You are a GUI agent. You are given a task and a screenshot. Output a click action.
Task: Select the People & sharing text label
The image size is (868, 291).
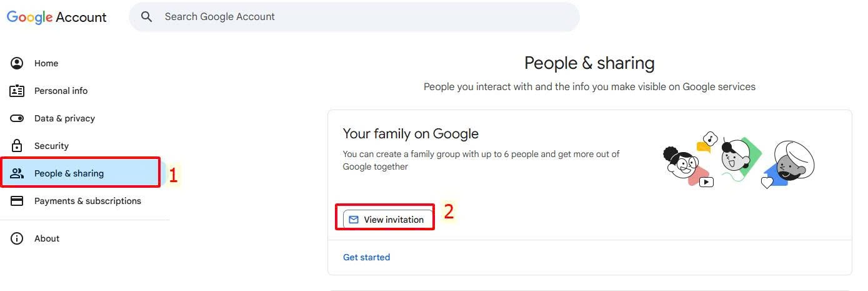69,173
